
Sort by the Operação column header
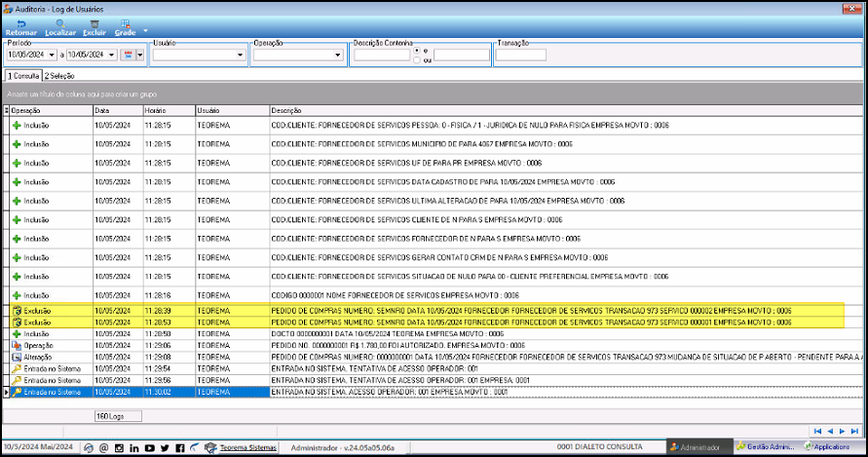(x=51, y=111)
